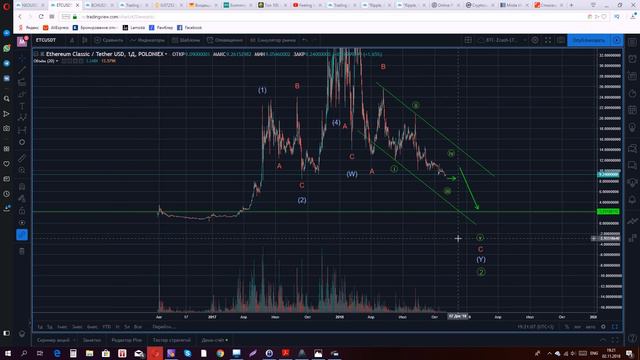Select the ruler measure tool
640x360 pixels.
coord(22,158)
